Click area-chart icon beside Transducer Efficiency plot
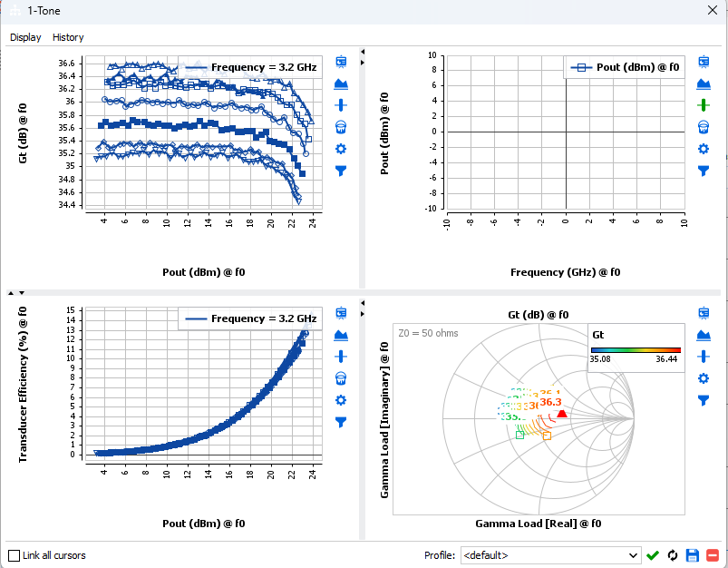Screen dimensions: 728x568 click(341, 335)
